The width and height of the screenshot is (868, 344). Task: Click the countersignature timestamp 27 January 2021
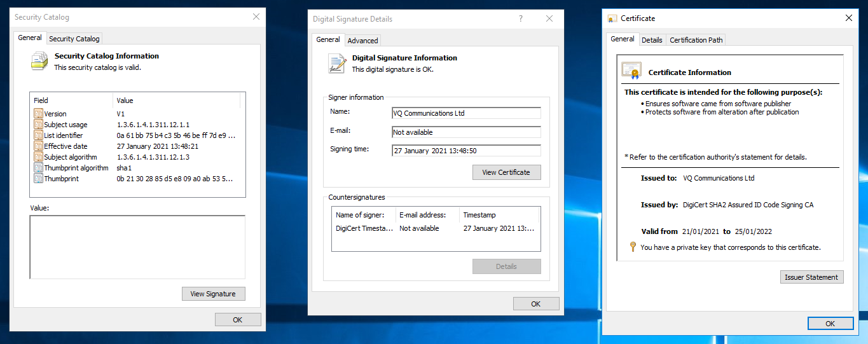tap(499, 228)
